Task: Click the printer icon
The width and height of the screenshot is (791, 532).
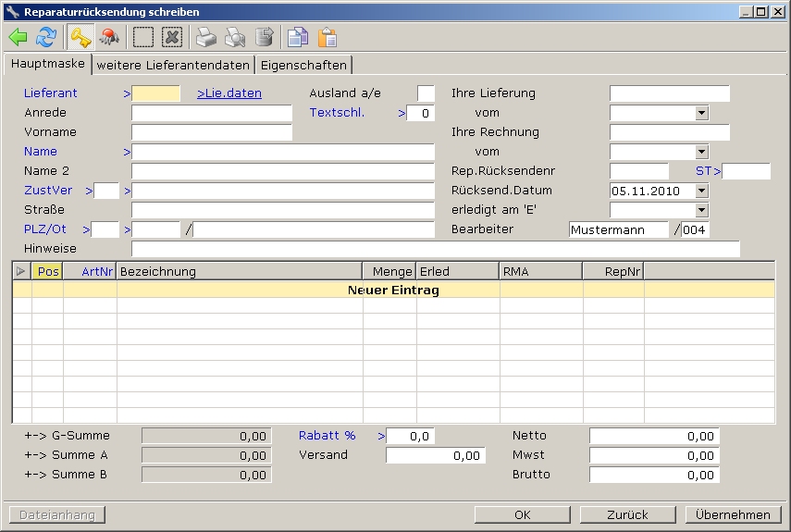Action: tap(206, 37)
